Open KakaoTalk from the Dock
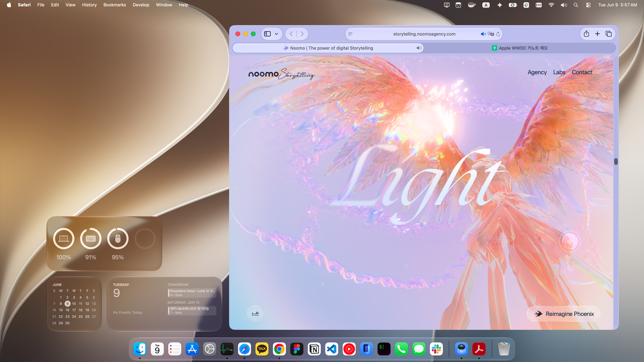Image resolution: width=644 pixels, height=362 pixels. tap(262, 349)
